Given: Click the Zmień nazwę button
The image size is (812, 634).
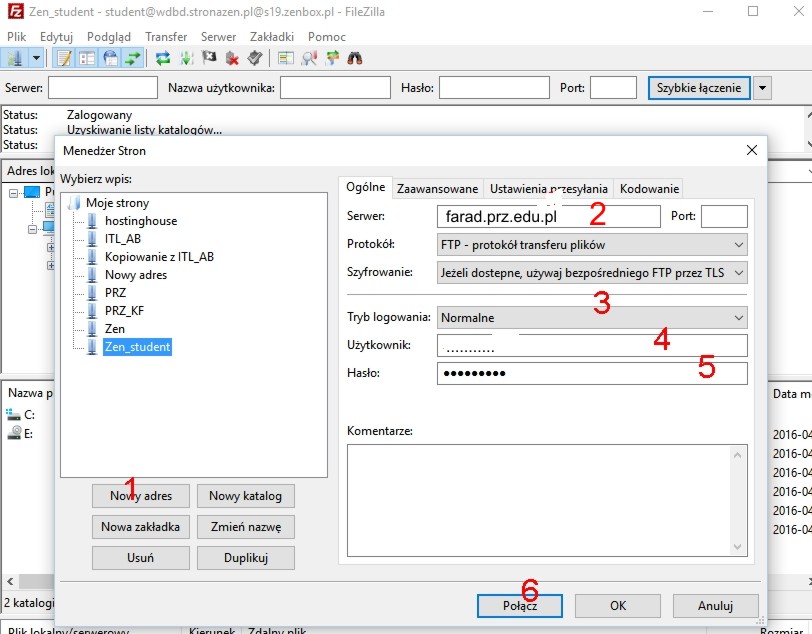Looking at the screenshot, I should pyautogui.click(x=245, y=527).
